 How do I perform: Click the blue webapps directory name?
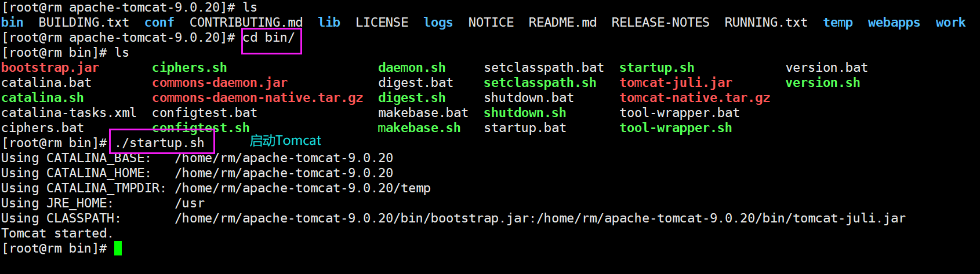[894, 23]
